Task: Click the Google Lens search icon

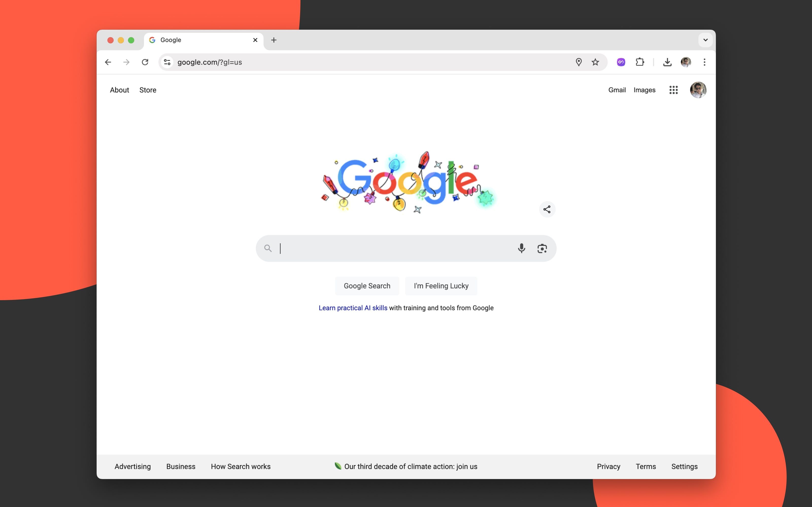Action: click(x=542, y=248)
